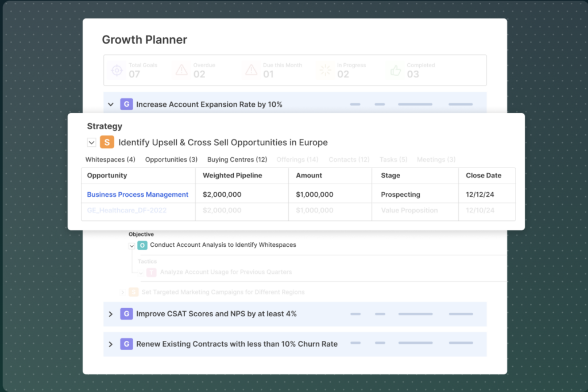Select Identify Upsell & Cross Sell Opportunities in Europe
Image resolution: width=588 pixels, height=392 pixels.
click(x=223, y=142)
